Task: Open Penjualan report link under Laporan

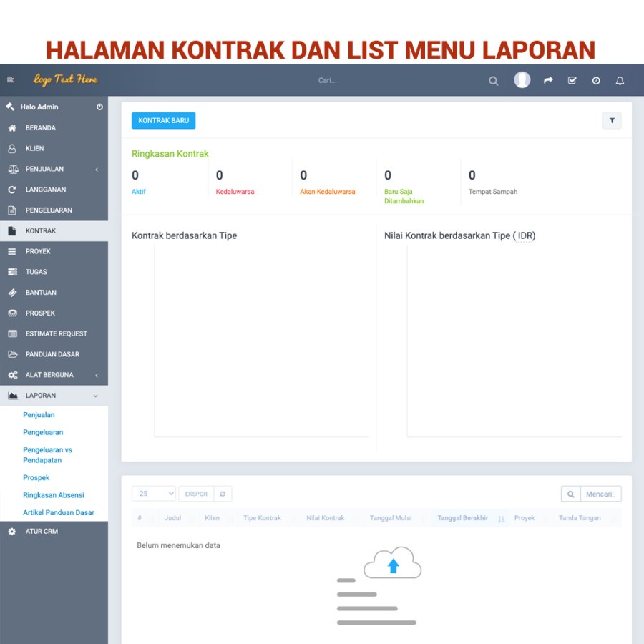Action: 39,415
